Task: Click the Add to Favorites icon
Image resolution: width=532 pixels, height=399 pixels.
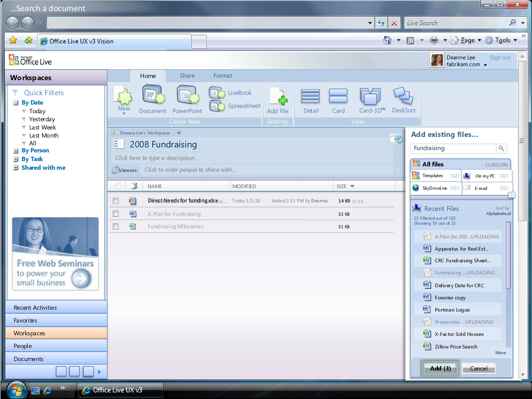Action: coord(28,40)
